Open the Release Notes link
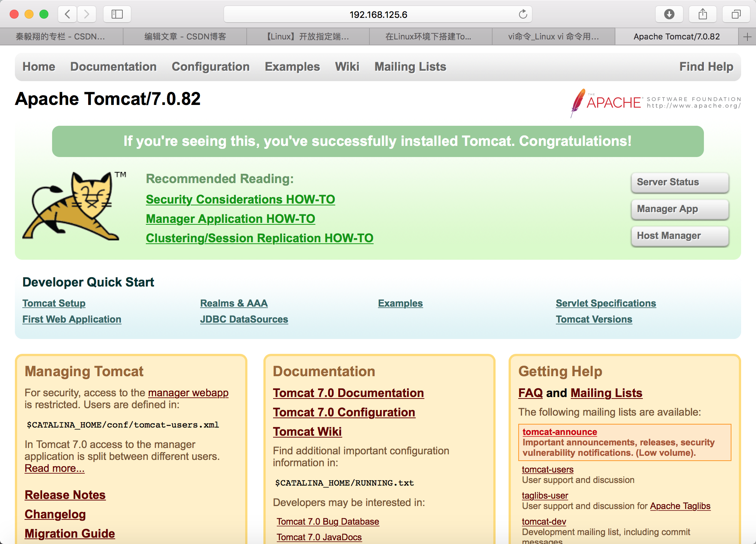This screenshot has width=756, height=544. pos(65,495)
